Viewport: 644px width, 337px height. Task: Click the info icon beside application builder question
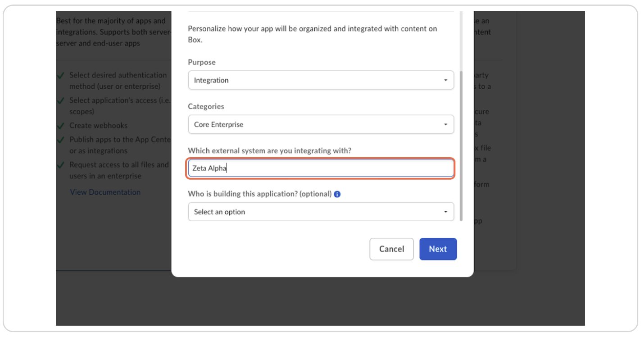pyautogui.click(x=337, y=194)
